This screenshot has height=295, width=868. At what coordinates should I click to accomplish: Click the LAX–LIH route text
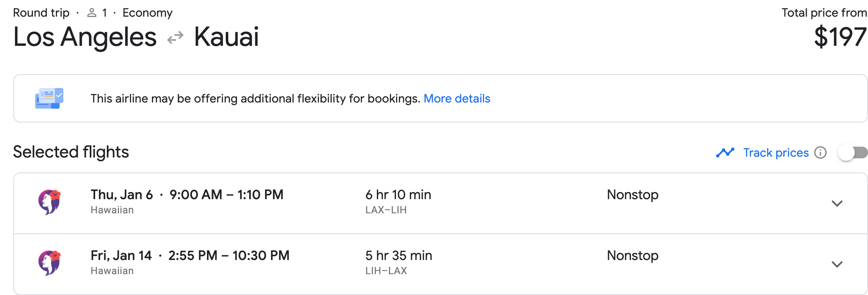pyautogui.click(x=386, y=210)
